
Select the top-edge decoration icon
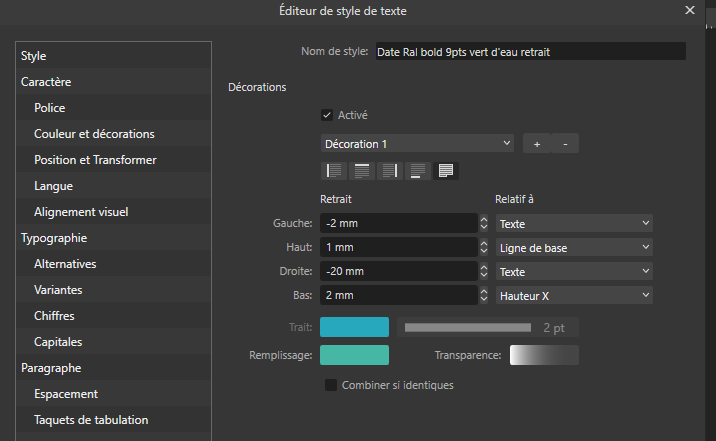[x=362, y=171]
